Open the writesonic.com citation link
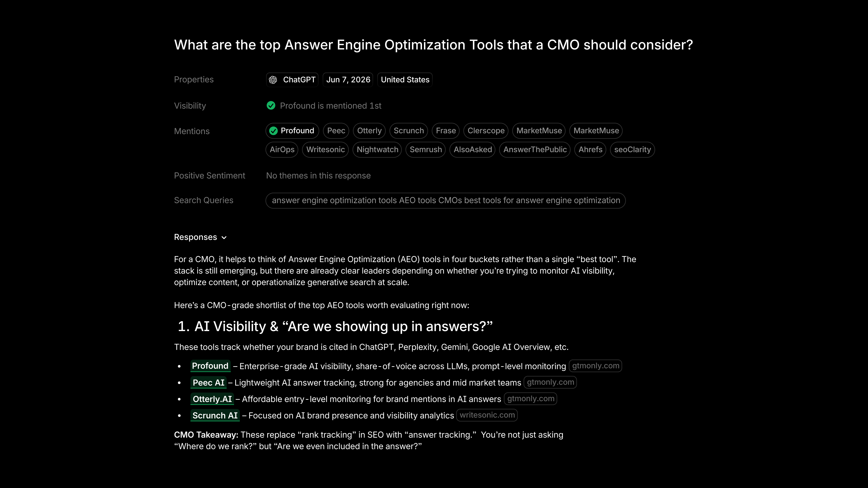 point(487,415)
